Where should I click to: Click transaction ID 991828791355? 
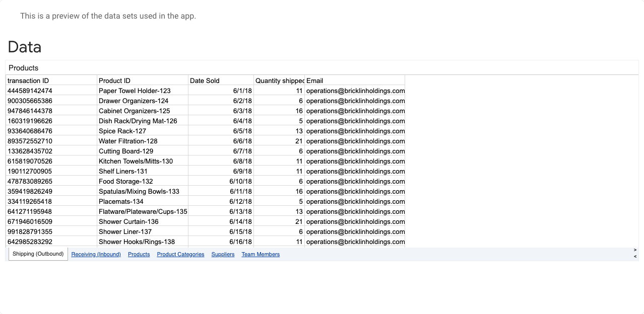point(51,231)
